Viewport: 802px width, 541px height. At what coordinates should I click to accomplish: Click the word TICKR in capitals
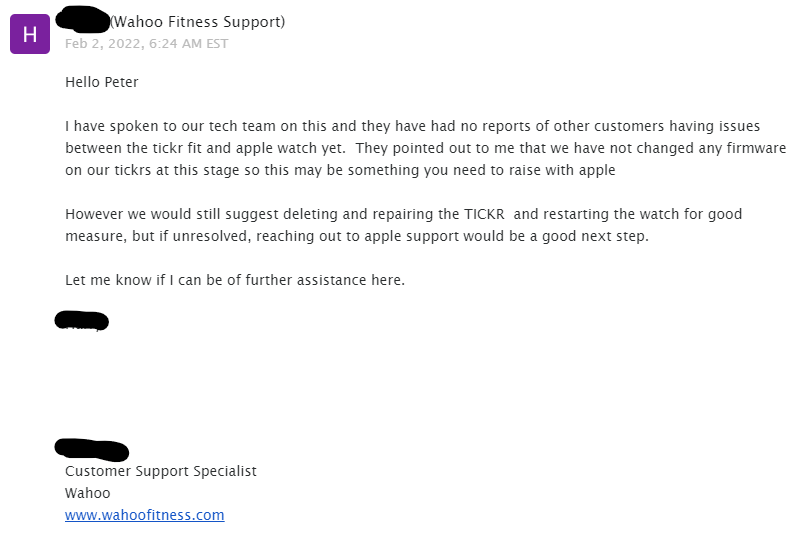(484, 214)
